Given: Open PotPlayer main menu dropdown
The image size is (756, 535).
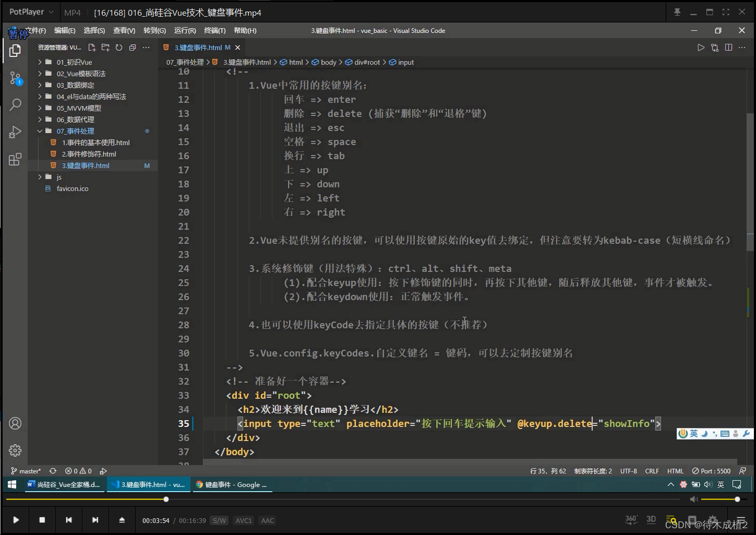Looking at the screenshot, I should [31, 12].
